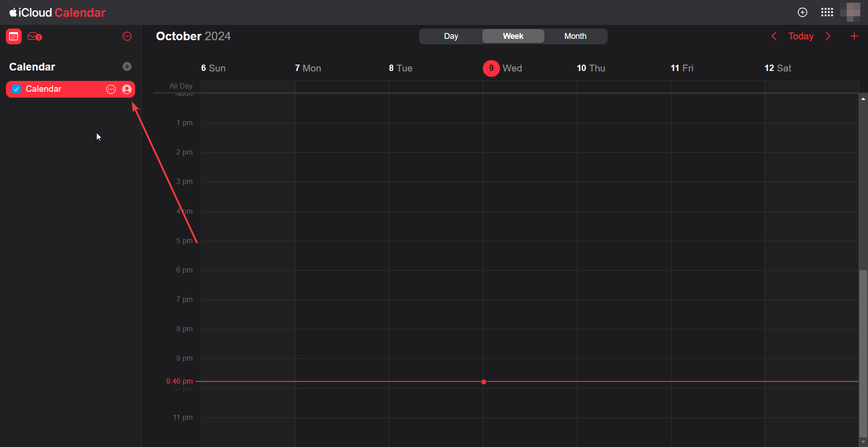Click the iCloud Calendar logo link
Screen dimensions: 868x447
click(57, 12)
